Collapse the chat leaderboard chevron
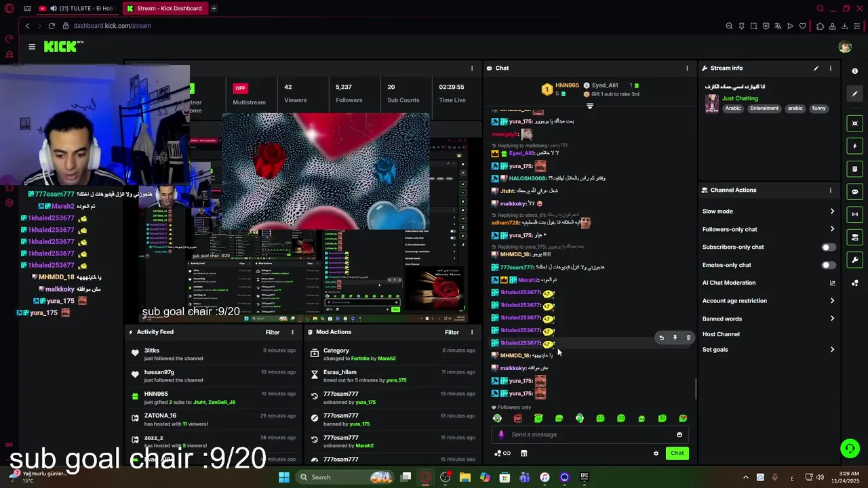 (590, 106)
